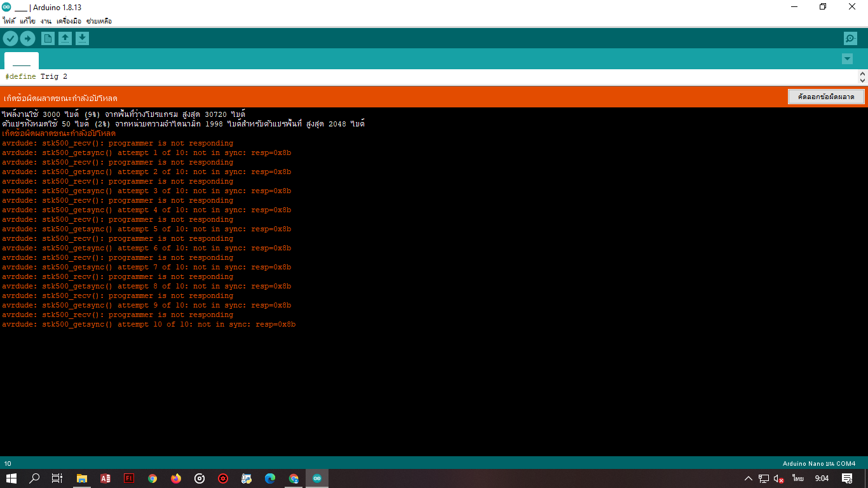Click the 'attempt 10 of 10' error line
The height and width of the screenshot is (488, 868).
point(149,324)
